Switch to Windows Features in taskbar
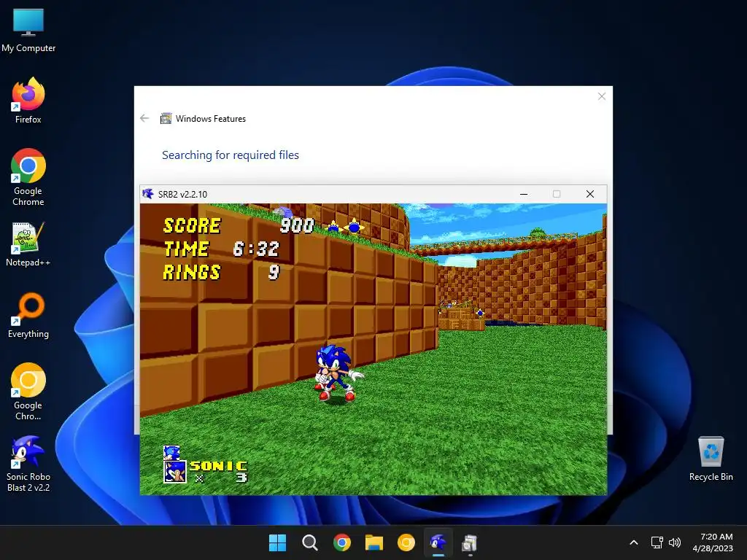Image resolution: width=747 pixels, height=560 pixels. [471, 542]
